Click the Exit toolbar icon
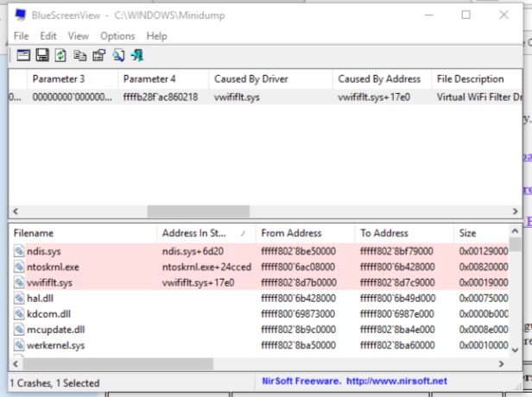Image resolution: width=532 pixels, height=397 pixels. (136, 55)
